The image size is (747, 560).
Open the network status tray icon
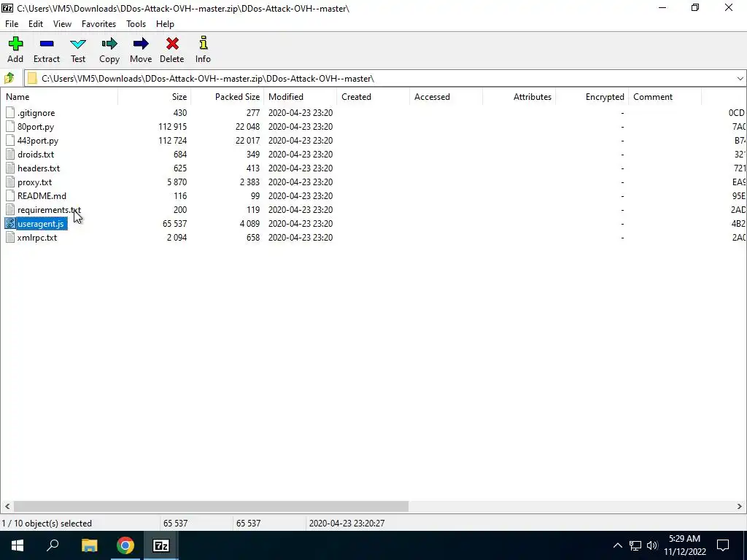635,545
